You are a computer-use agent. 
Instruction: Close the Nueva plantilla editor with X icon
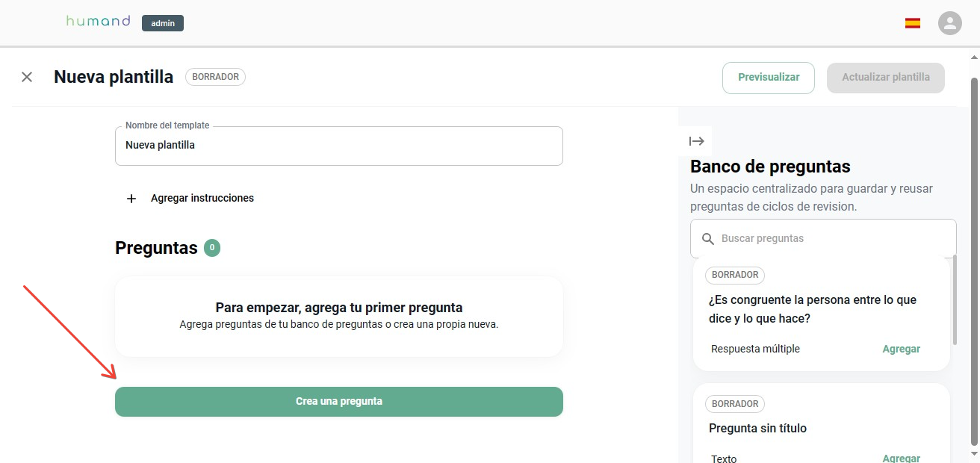(x=27, y=77)
